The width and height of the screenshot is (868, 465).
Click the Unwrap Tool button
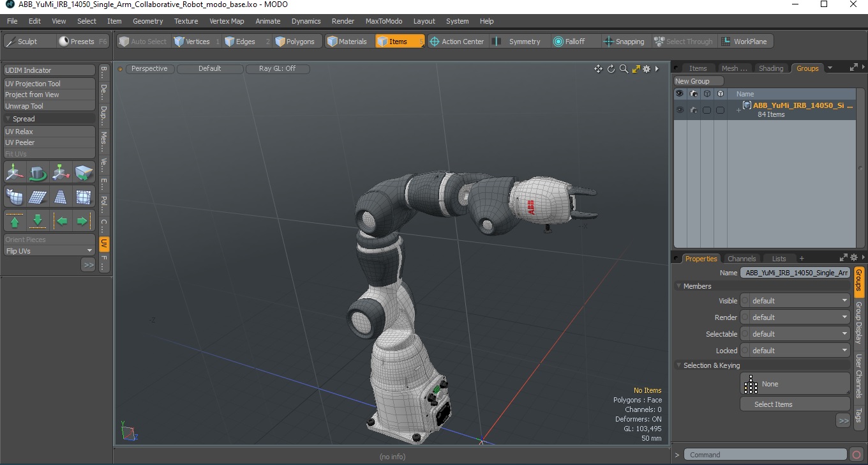(x=49, y=106)
